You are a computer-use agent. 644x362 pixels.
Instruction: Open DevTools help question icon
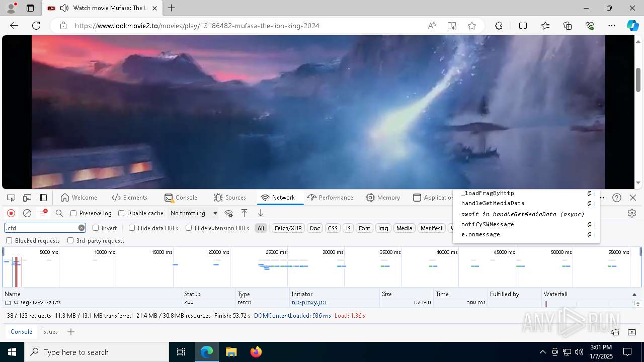617,198
